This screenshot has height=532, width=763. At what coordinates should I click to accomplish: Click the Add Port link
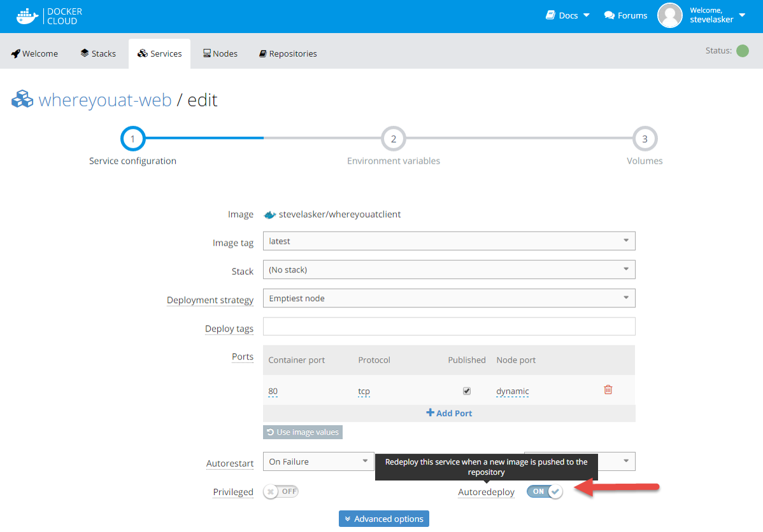449,413
